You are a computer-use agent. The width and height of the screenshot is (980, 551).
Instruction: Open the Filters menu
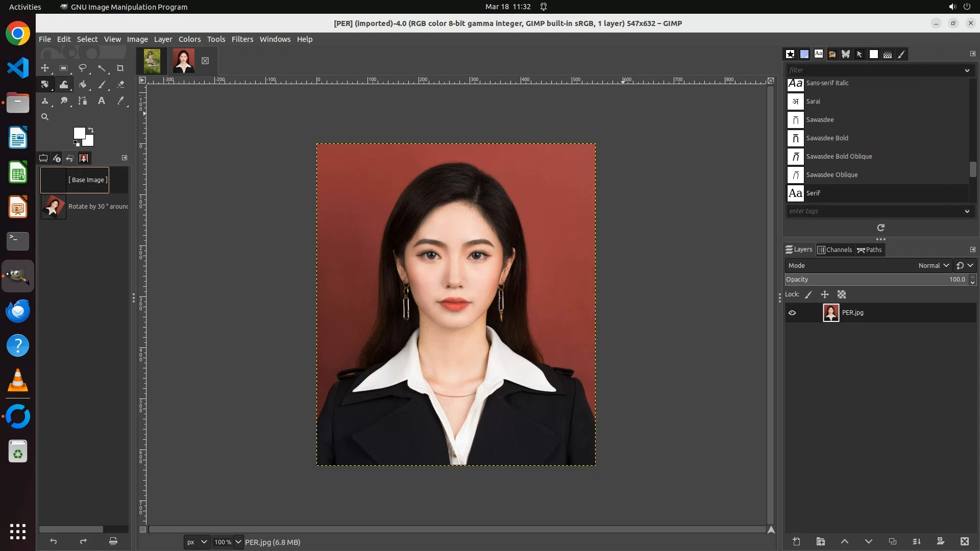pos(242,39)
